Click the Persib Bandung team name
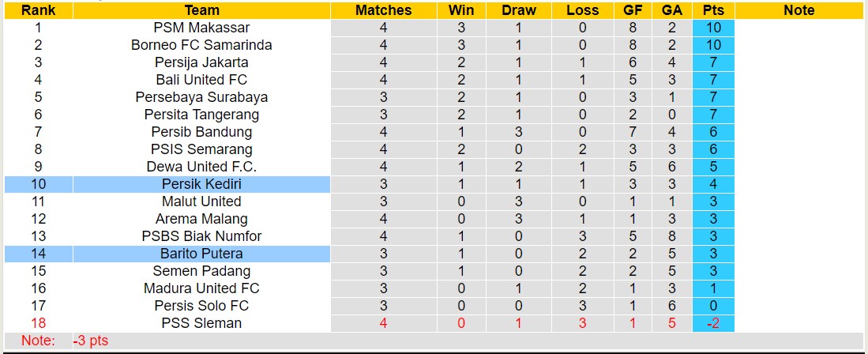Image resolution: width=868 pixels, height=354 pixels. coord(201,132)
